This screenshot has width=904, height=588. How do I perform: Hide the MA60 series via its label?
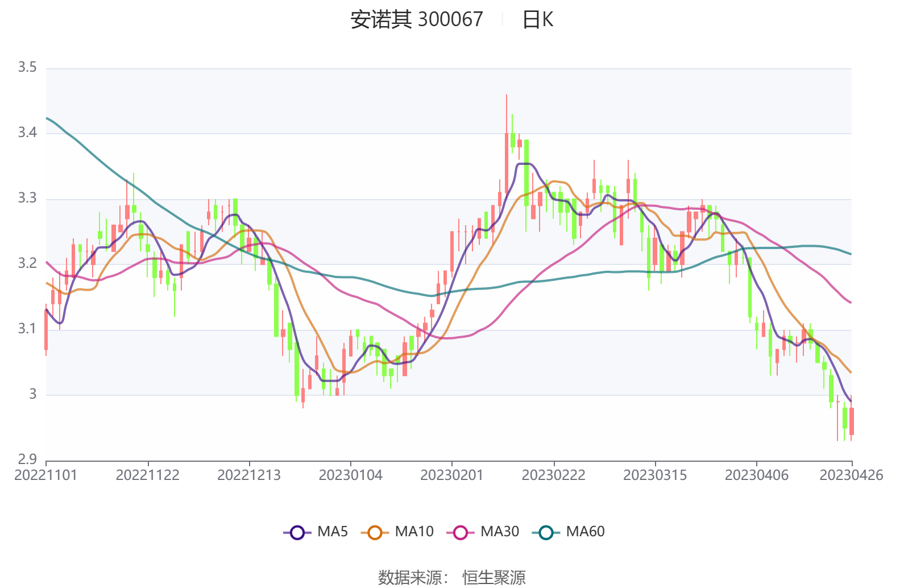(585, 532)
